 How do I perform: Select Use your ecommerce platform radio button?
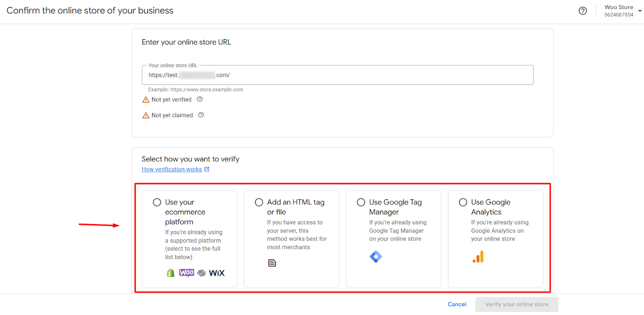point(157,202)
